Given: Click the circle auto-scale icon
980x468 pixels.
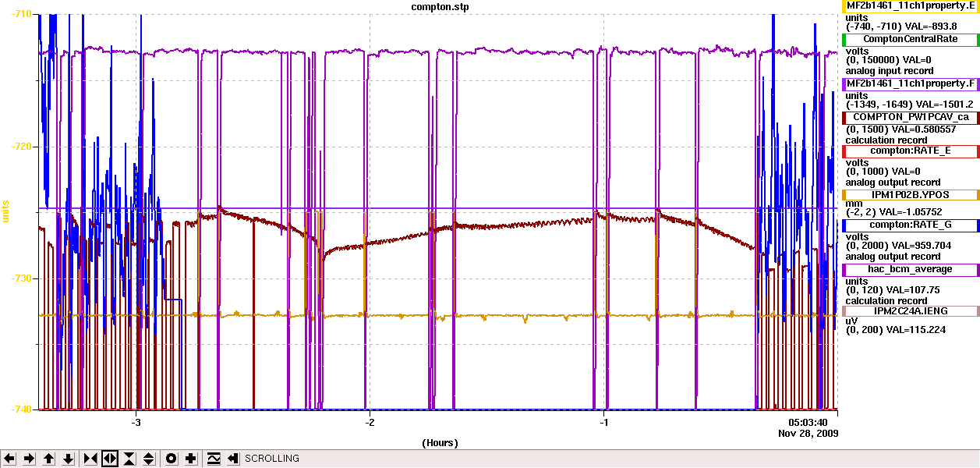Looking at the screenshot, I should coord(172,459).
